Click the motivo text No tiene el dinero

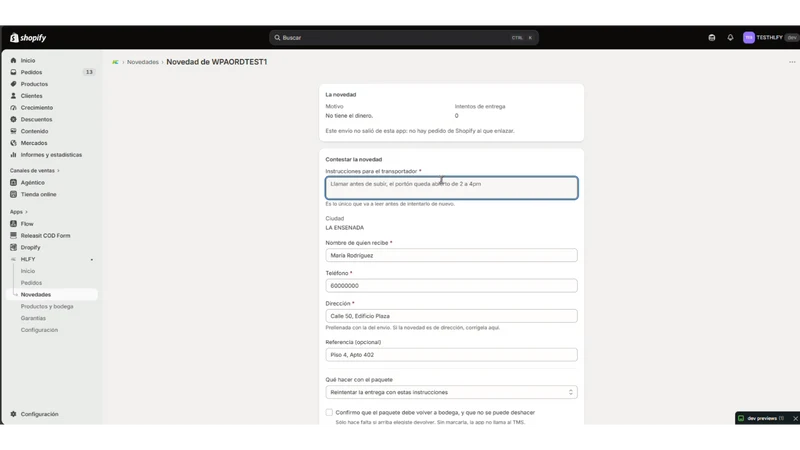[x=349, y=116]
